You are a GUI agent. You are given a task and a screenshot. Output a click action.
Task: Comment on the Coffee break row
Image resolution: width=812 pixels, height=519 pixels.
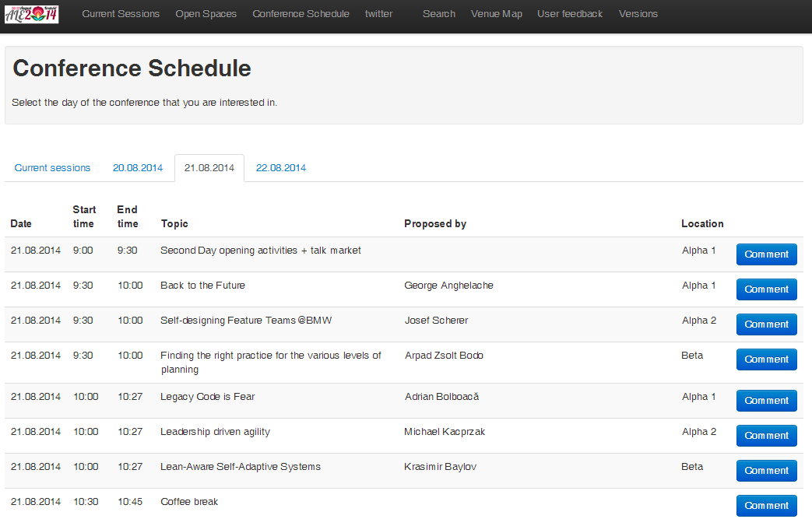click(x=766, y=506)
